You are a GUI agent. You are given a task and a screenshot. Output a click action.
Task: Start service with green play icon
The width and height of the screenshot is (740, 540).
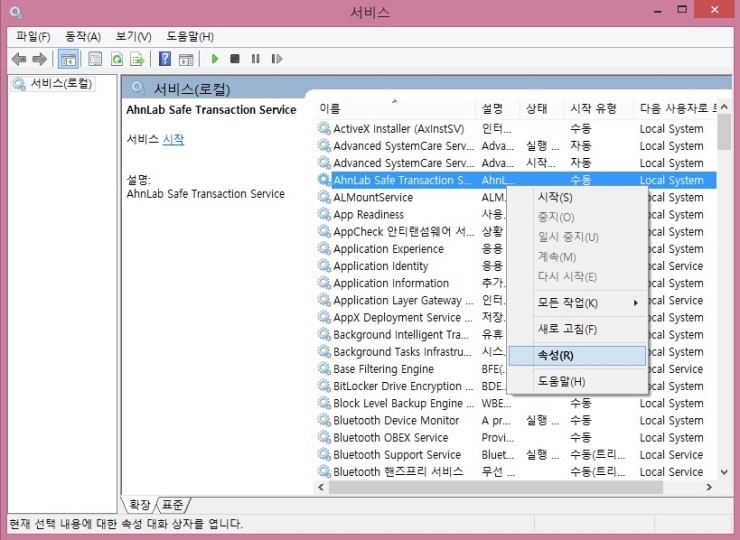point(215,59)
